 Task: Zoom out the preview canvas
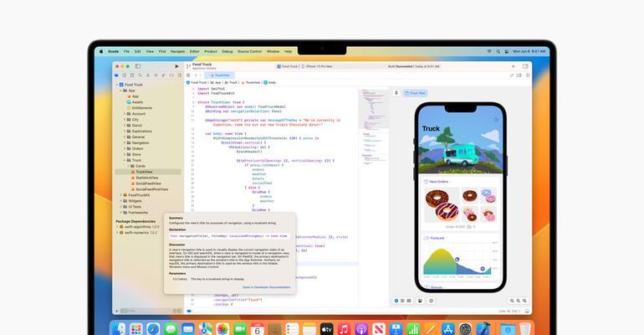pyautogui.click(x=512, y=301)
